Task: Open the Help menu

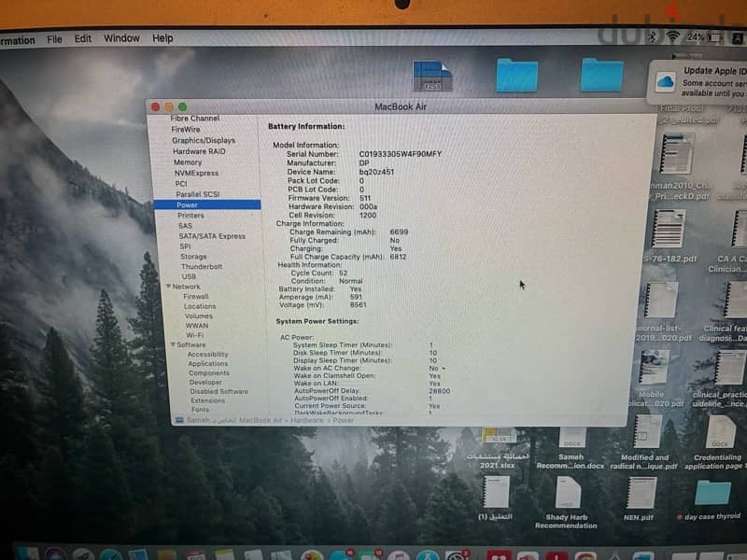Action: 162,38
